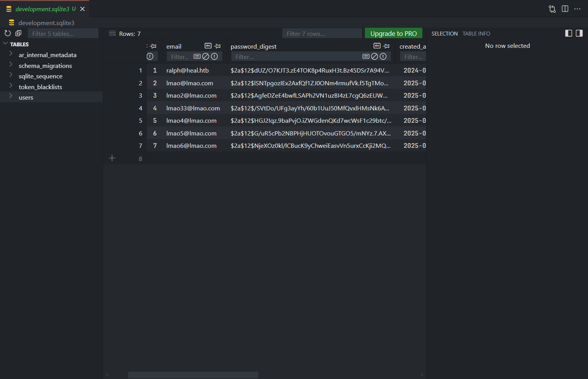
Task: Select the token_blacklists table name
Action: click(41, 87)
